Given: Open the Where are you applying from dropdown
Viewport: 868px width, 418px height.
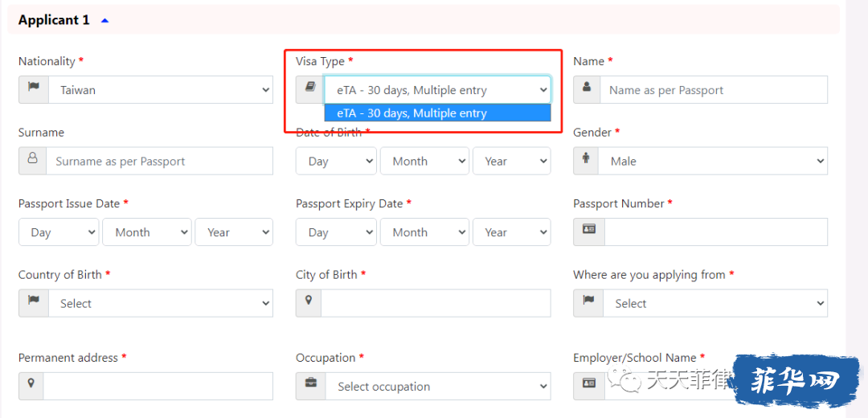Looking at the screenshot, I should tap(715, 303).
